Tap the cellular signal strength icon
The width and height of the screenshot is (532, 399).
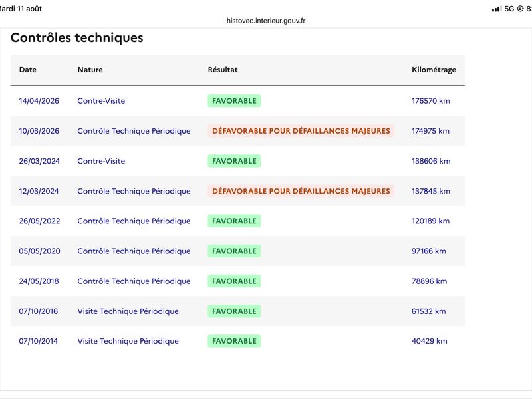[496, 9]
